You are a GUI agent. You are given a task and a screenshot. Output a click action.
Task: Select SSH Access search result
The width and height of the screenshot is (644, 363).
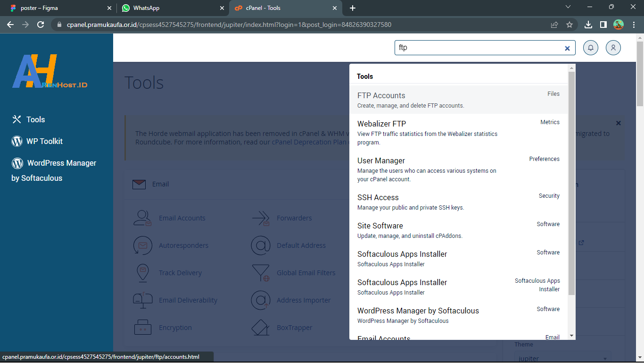pos(458,202)
